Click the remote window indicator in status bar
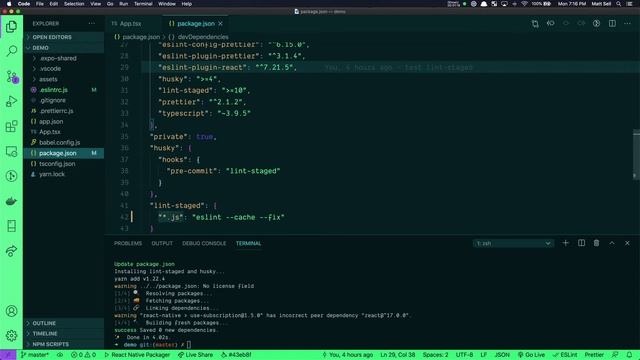The image size is (640, 360). coord(8,355)
